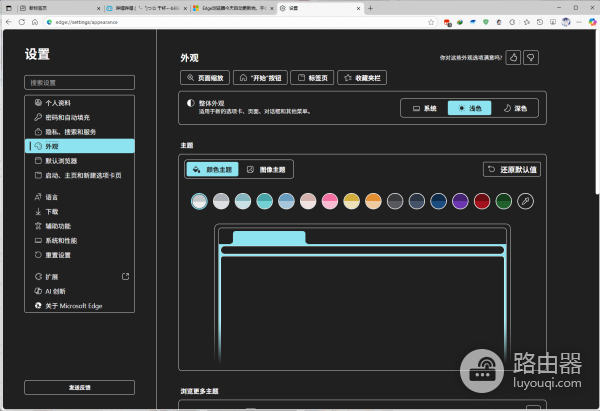This screenshot has width=600, height=411.
Task: Open AI 创新 settings section
Action: click(x=80, y=291)
